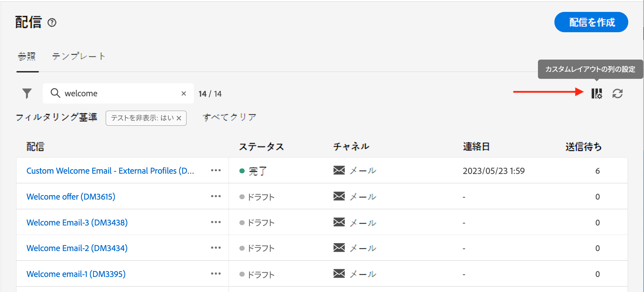Viewport: 644px width, 292px height.
Task: Open more actions for Welcome email-1 row
Action: 216,274
